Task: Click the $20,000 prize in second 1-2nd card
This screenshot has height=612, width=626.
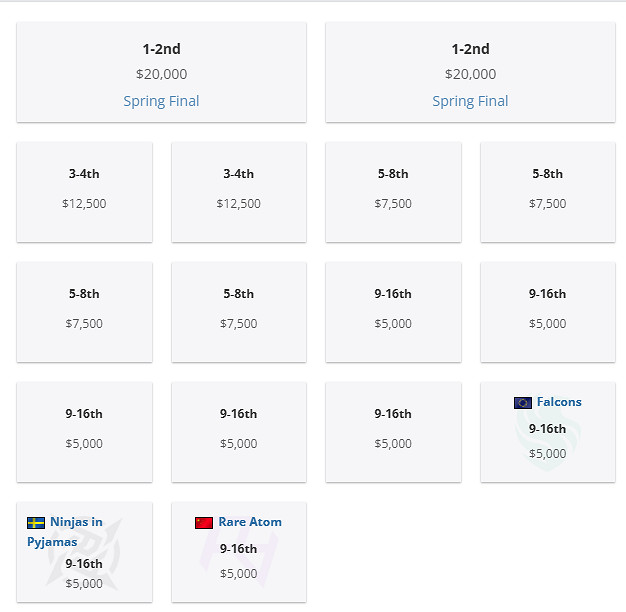Action: point(470,74)
